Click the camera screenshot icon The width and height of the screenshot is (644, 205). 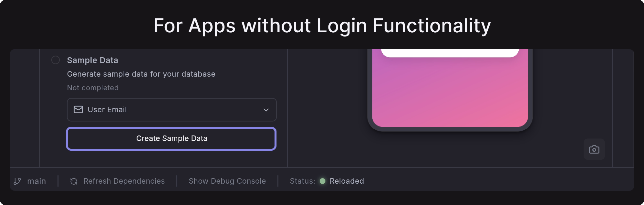coord(594,149)
